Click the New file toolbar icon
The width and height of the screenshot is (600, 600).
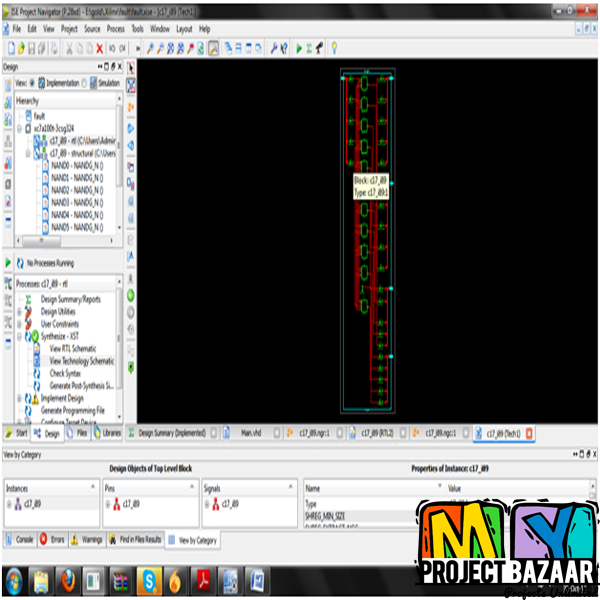pyautogui.click(x=10, y=48)
